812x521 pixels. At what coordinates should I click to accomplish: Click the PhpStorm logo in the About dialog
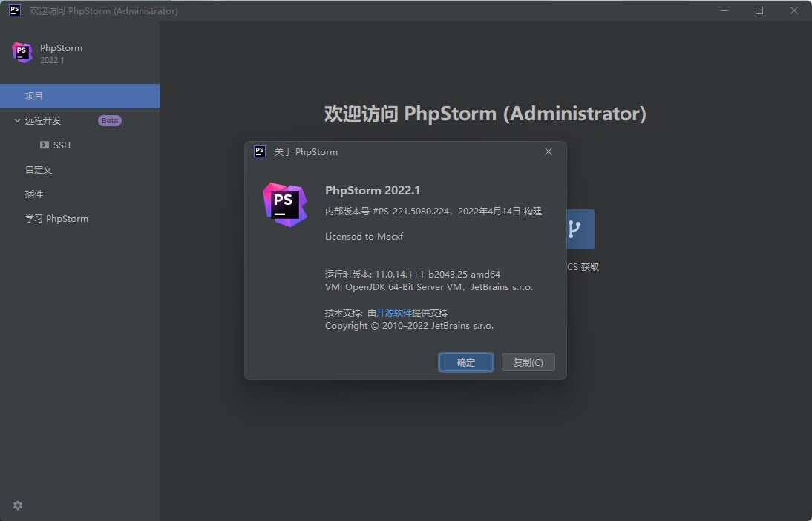(285, 205)
